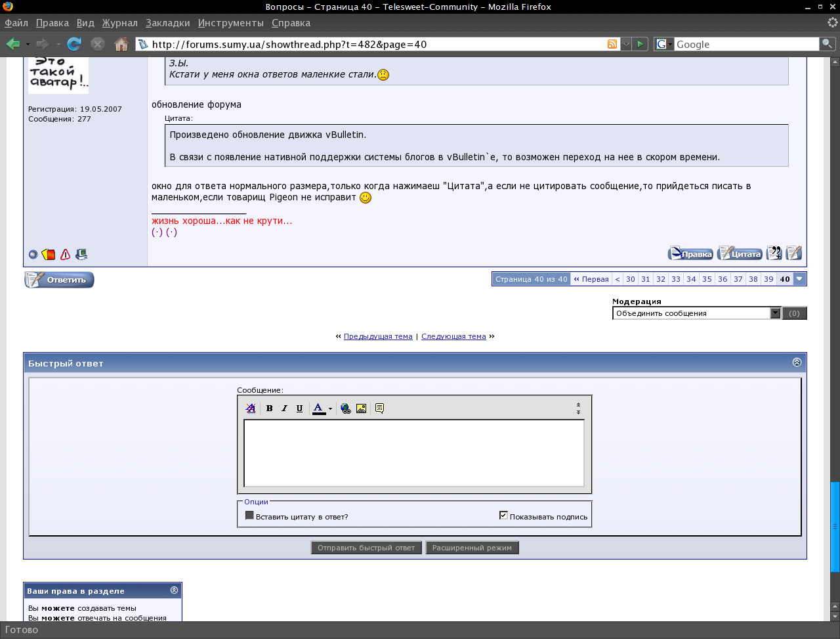Click the Italic formatting icon

pos(284,408)
